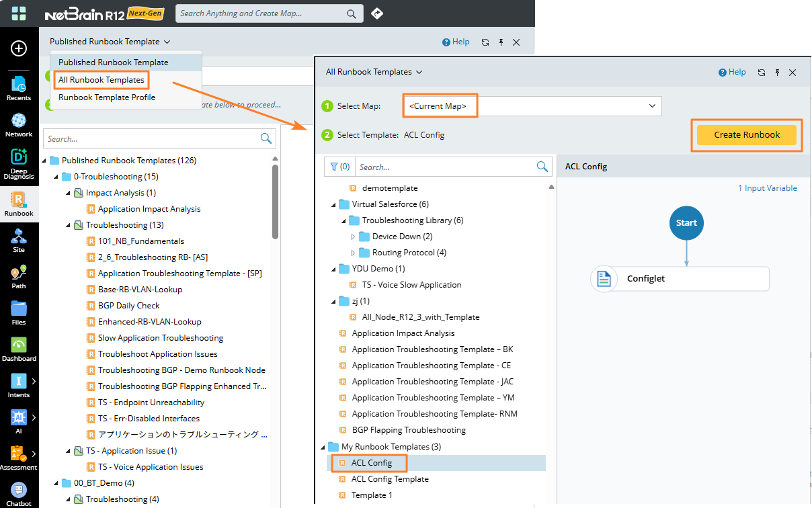Open the 1 Input Variable link
The height and width of the screenshot is (508, 812).
768,188
